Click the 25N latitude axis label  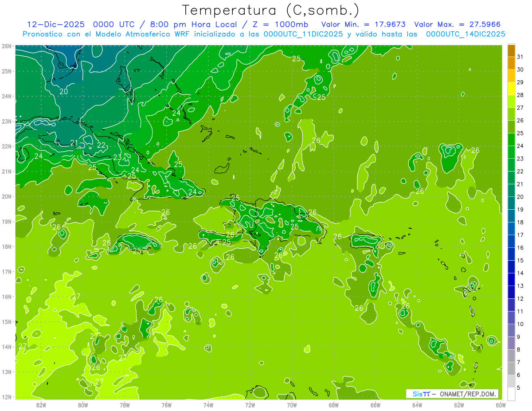tap(7, 71)
